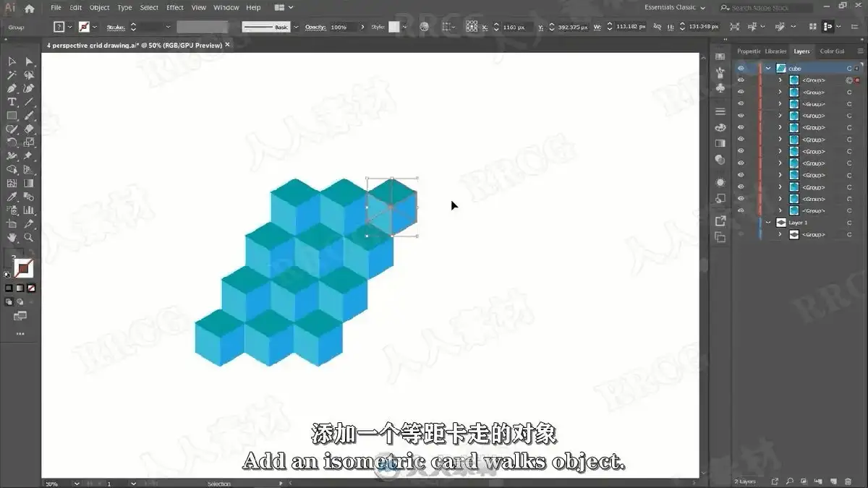Open the Window menu
Screen dimensions: 868x488
point(226,7)
